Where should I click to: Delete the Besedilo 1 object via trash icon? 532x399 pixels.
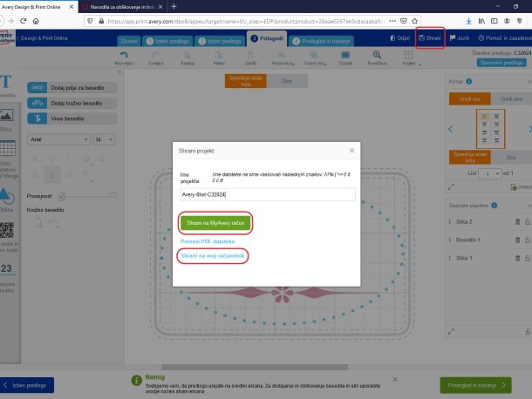point(518,240)
